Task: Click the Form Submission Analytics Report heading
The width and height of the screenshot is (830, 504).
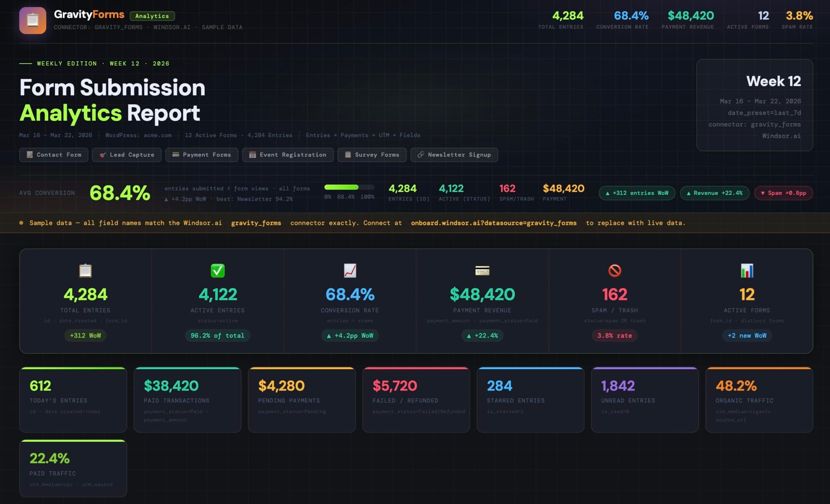Action: 112,100
